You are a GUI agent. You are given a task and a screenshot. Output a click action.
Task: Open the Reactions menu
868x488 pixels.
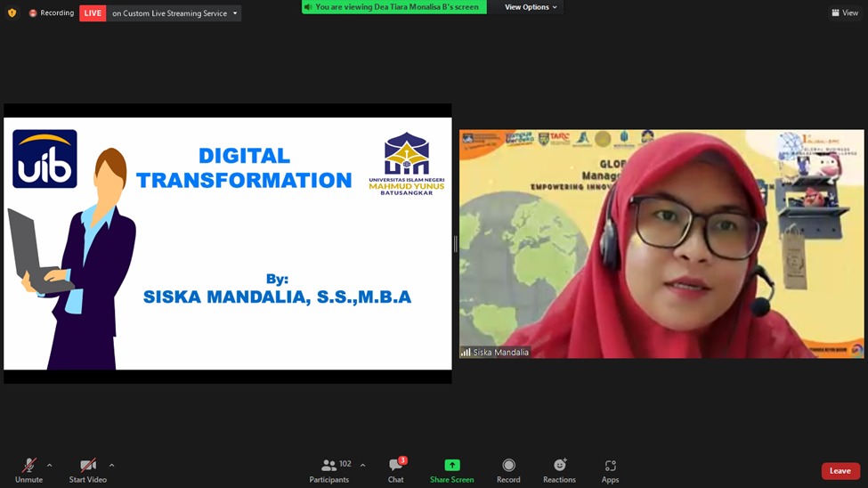coord(559,470)
